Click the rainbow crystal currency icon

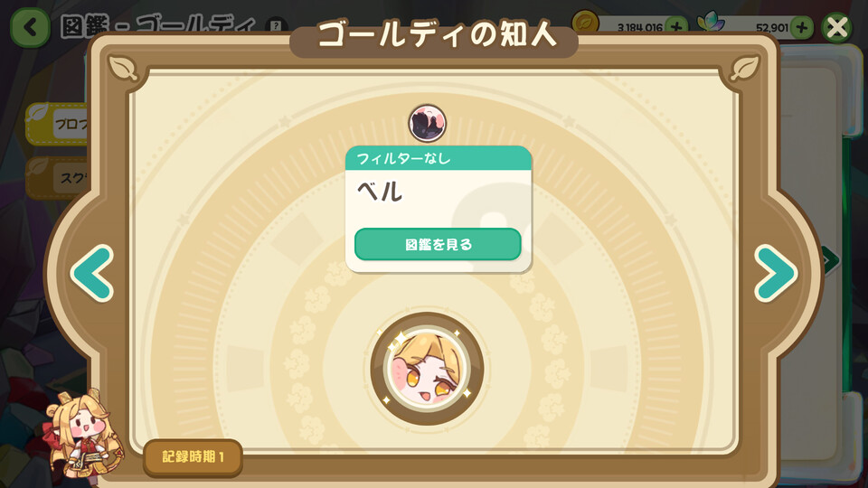(711, 23)
